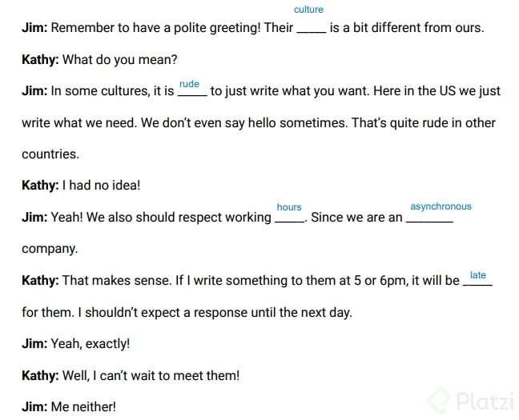Click the standalone word "countries."

tap(50, 154)
